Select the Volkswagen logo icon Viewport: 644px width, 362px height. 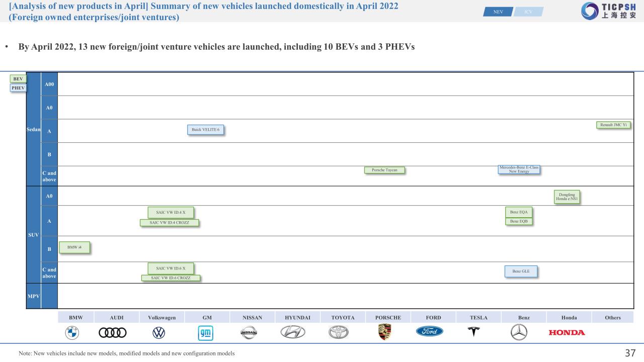[159, 332]
